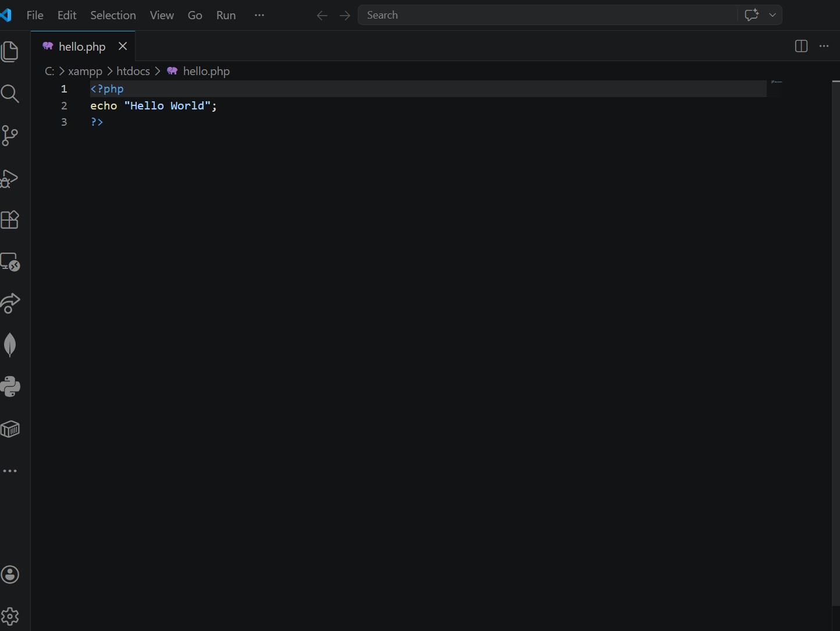Image resolution: width=840 pixels, height=631 pixels.
Task: Open the Explorer file browser icon
Action: [10, 51]
